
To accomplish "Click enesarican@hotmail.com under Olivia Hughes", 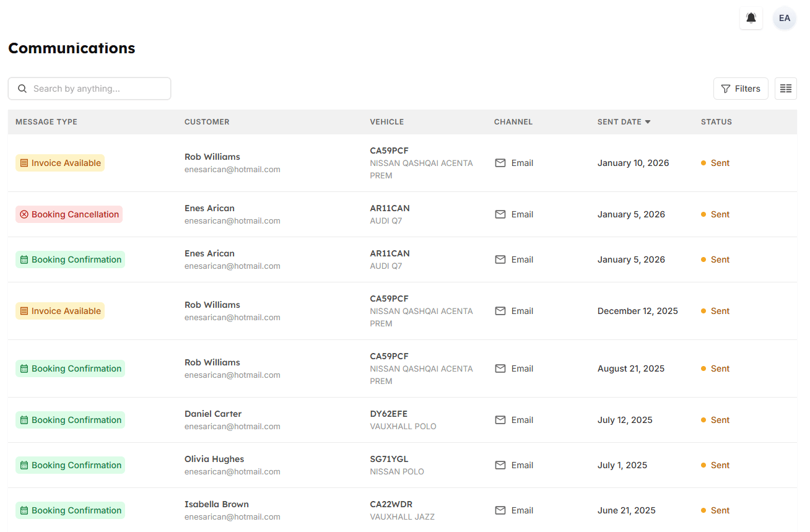I will [x=232, y=471].
